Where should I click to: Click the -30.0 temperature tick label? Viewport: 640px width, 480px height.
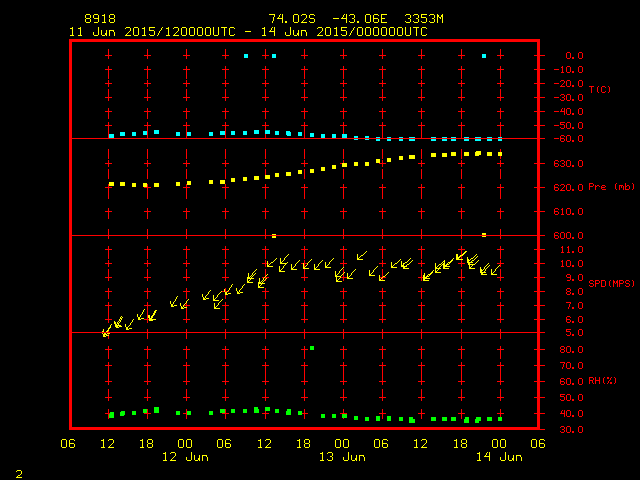(x=569, y=98)
